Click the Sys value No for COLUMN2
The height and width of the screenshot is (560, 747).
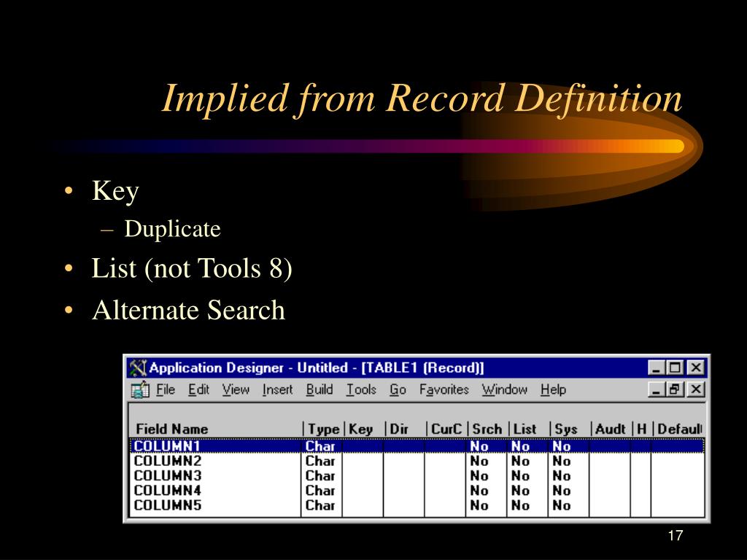(x=561, y=461)
